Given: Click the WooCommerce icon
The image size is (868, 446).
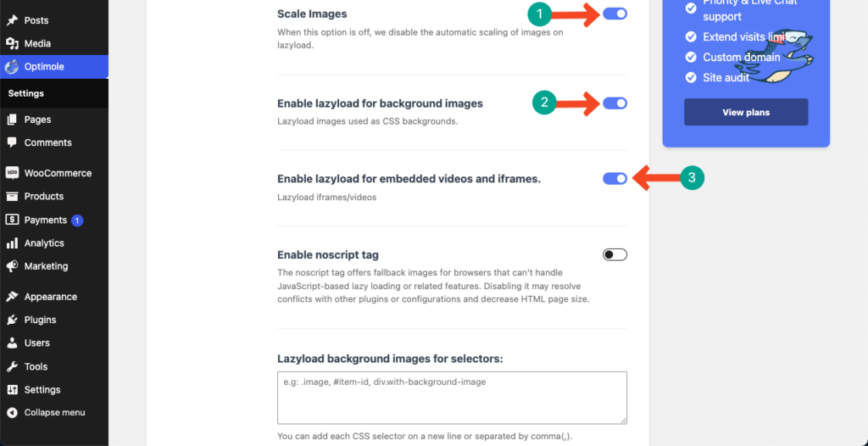Looking at the screenshot, I should pos(12,173).
